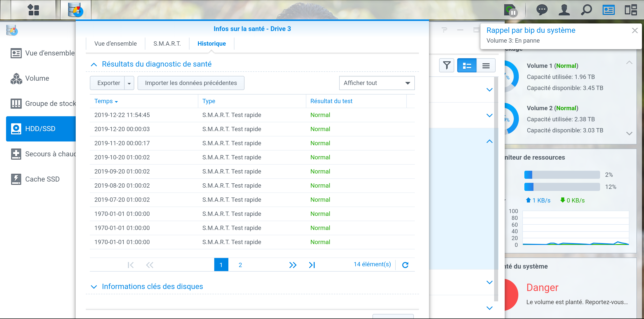
Task: Click the filter funnel icon
Action: (x=447, y=66)
